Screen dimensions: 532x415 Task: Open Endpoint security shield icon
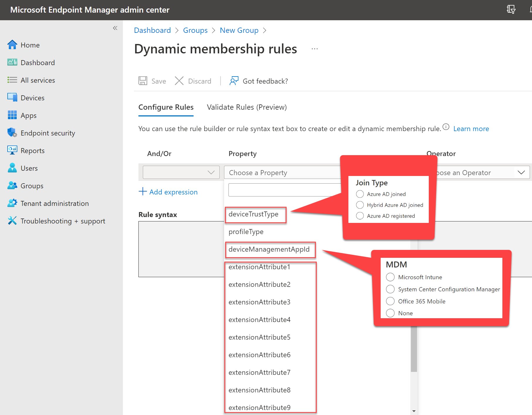[x=12, y=133]
